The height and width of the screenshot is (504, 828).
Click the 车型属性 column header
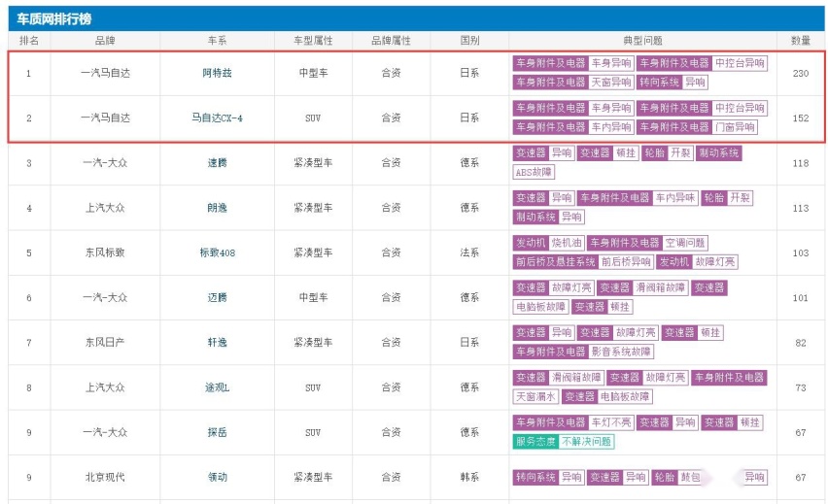tap(313, 41)
